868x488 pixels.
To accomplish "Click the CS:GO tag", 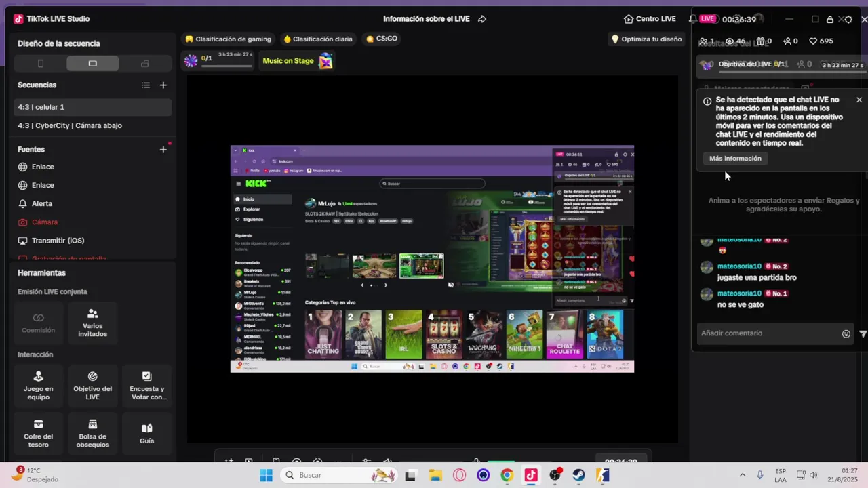I will pyautogui.click(x=382, y=39).
